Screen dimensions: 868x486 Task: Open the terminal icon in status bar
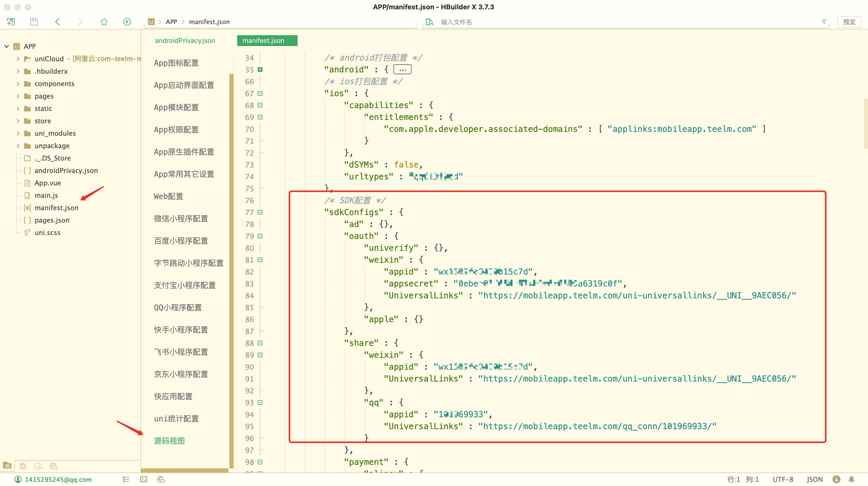pos(144,479)
